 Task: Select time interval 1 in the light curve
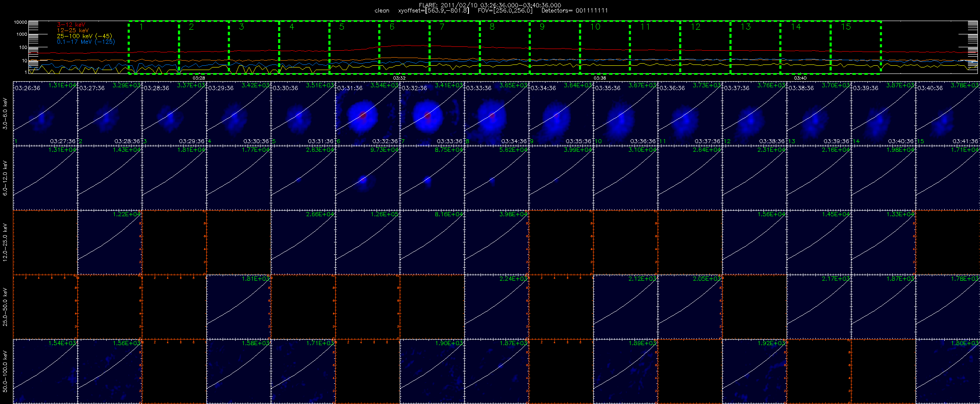point(154,47)
